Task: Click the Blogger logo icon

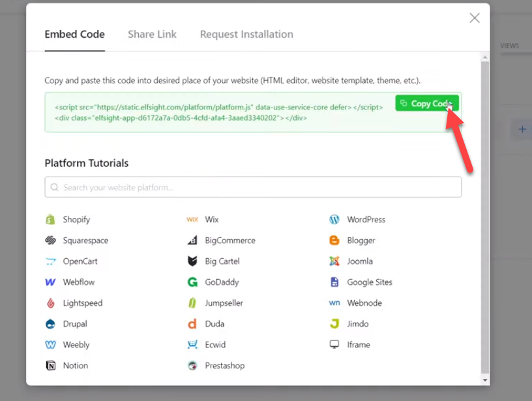Action: (x=334, y=240)
